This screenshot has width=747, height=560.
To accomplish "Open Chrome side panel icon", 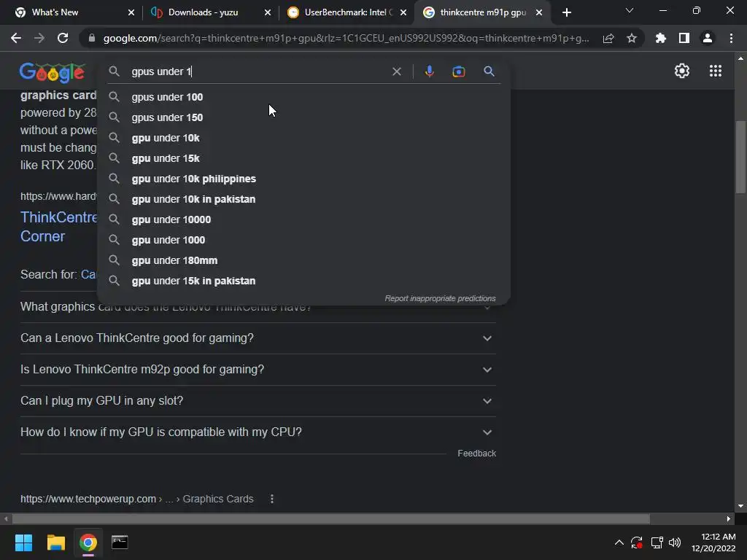I will [x=684, y=38].
